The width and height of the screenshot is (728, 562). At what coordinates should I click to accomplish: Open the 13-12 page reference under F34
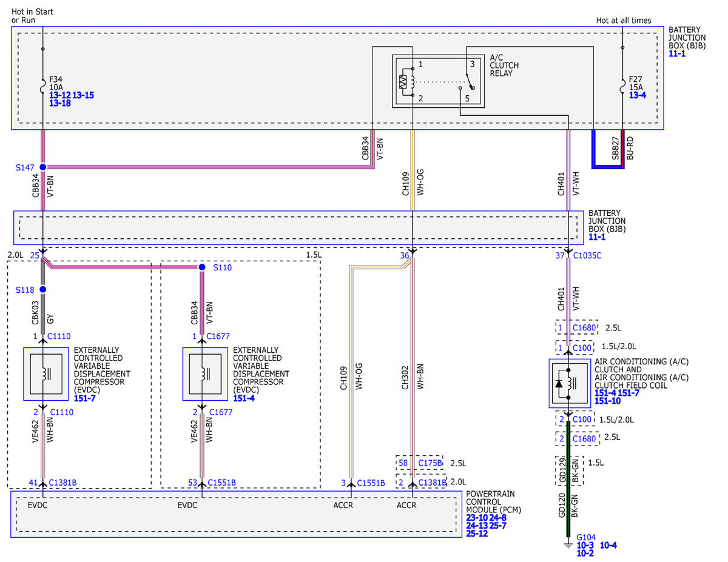pos(59,95)
